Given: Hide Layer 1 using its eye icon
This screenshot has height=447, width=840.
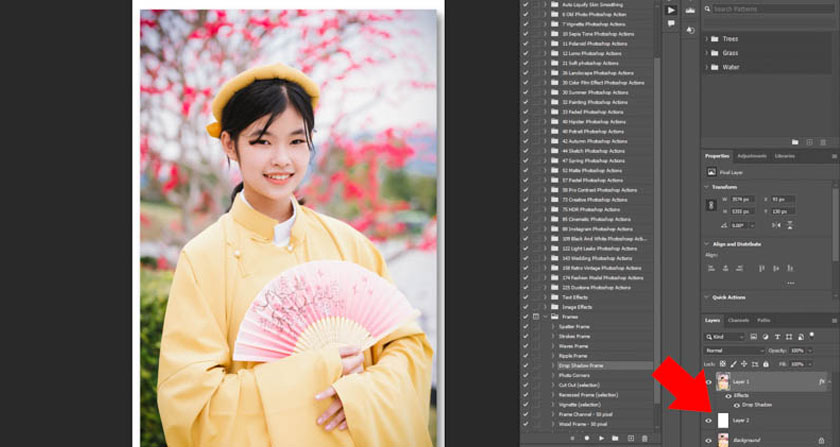Looking at the screenshot, I should [708, 381].
